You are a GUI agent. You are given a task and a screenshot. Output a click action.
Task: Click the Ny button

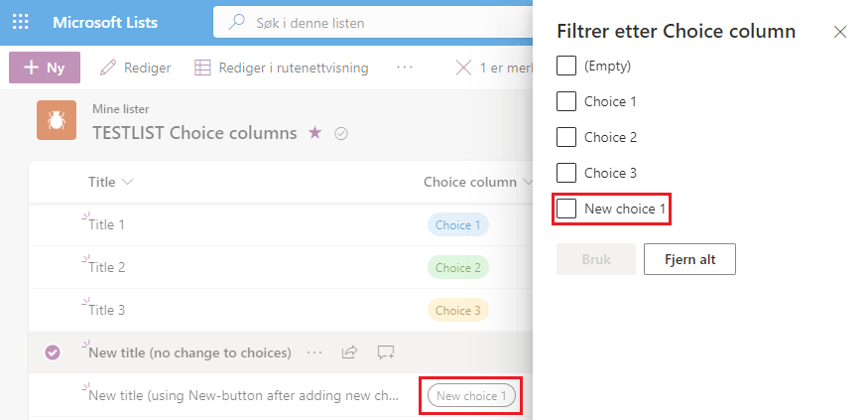(x=45, y=68)
